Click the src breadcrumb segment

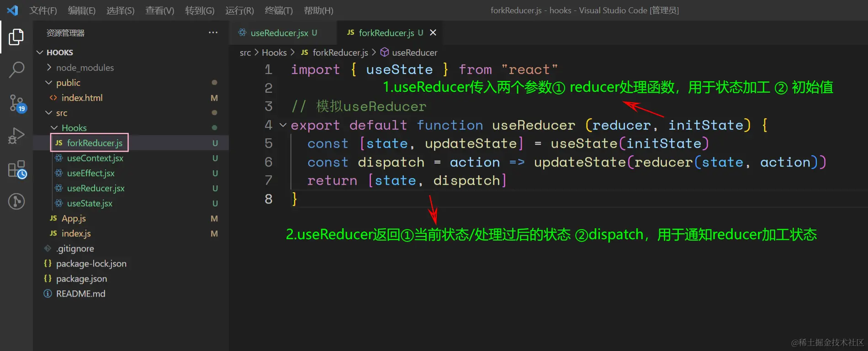click(x=245, y=52)
